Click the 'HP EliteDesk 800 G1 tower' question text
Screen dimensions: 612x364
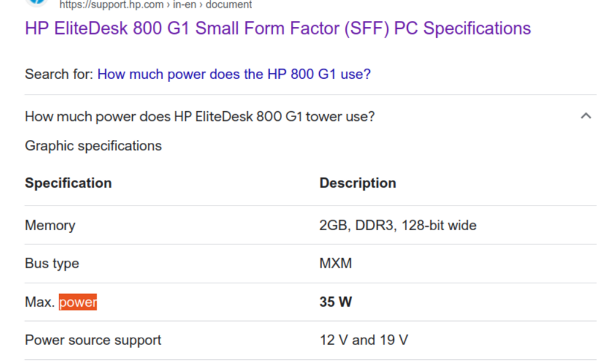pyautogui.click(x=200, y=116)
